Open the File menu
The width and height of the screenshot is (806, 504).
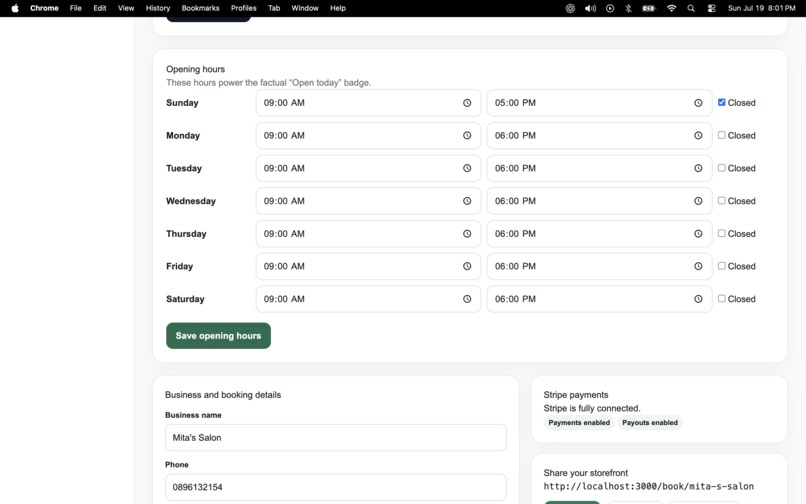pos(76,8)
